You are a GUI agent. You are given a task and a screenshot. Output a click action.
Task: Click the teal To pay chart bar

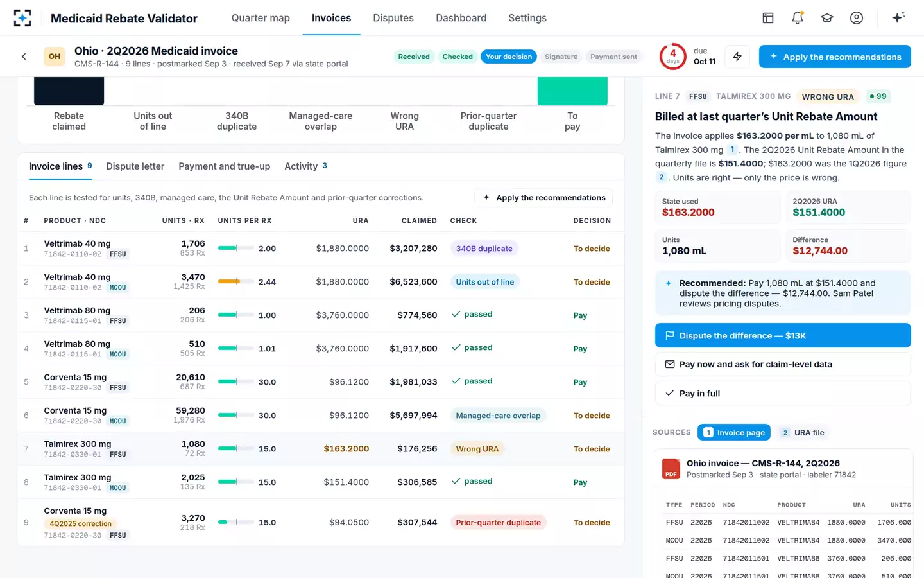pos(572,91)
